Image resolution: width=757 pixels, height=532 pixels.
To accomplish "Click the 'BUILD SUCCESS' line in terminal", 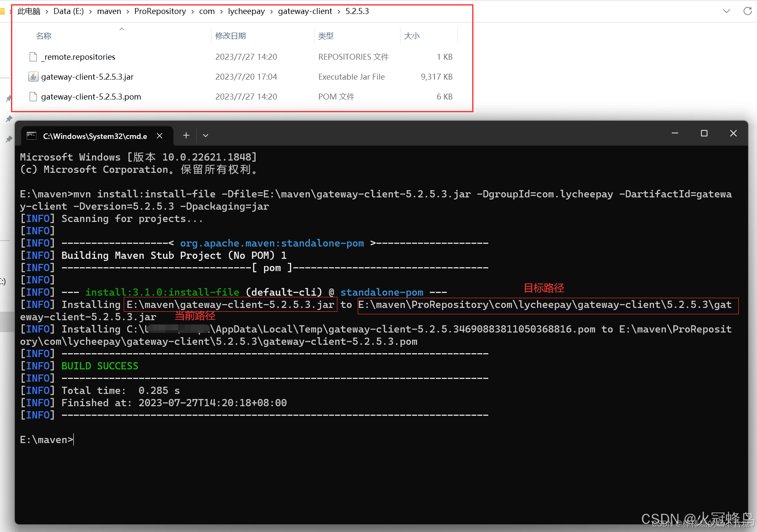I will tap(100, 366).
